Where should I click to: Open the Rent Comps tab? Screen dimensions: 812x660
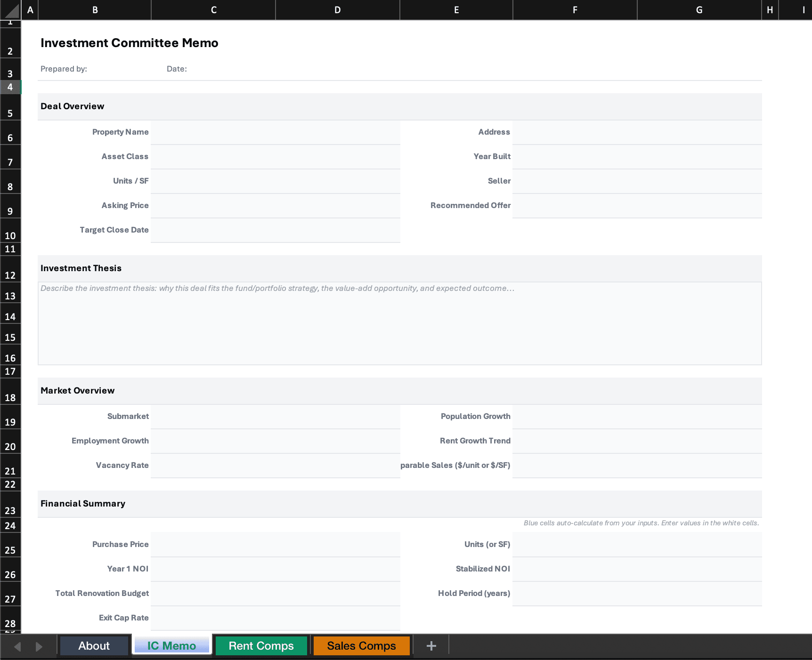(260, 645)
